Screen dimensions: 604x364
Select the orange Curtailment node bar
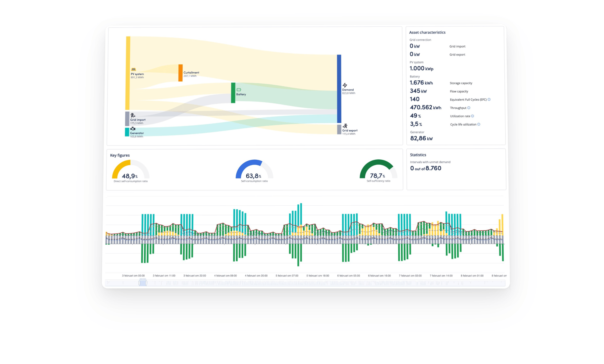pos(180,73)
